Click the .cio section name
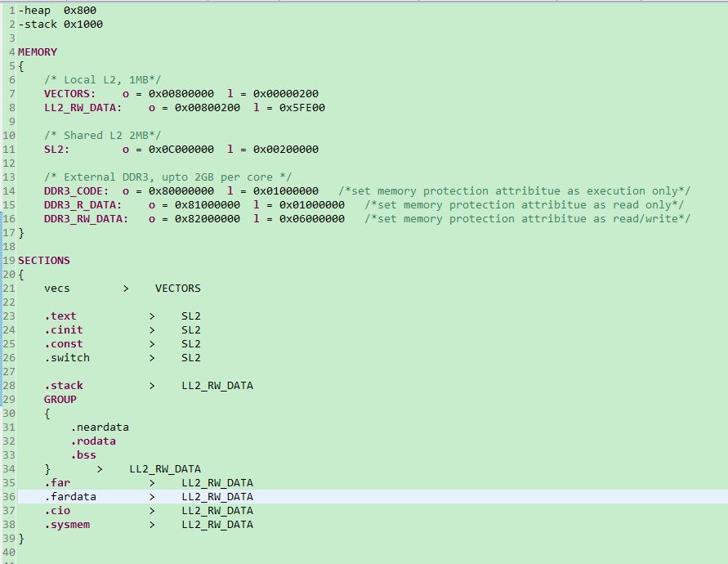 click(x=57, y=511)
